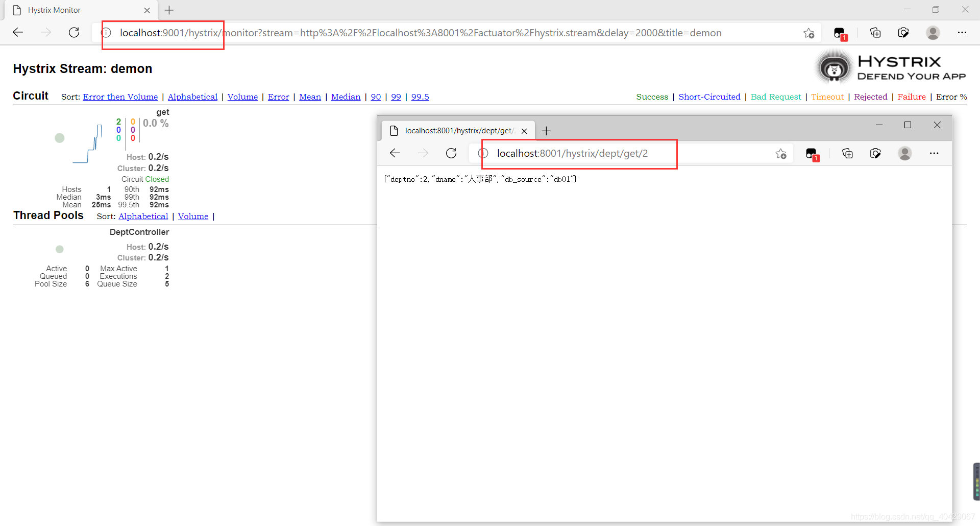Screen dimensions: 980x526
Task: Click Short-Circuited legend label
Action: [709, 97]
